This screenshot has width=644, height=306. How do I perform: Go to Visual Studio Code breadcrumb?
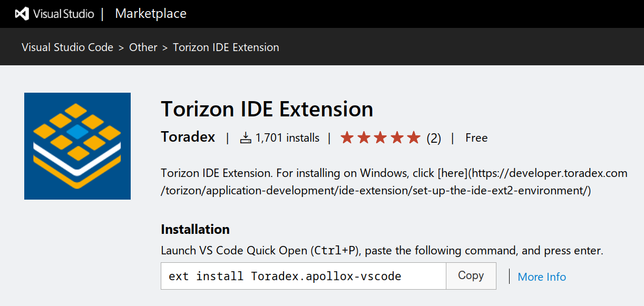(67, 47)
